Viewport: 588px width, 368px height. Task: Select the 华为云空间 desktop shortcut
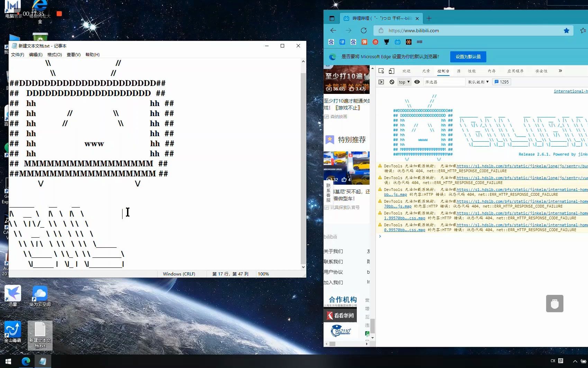click(x=40, y=296)
